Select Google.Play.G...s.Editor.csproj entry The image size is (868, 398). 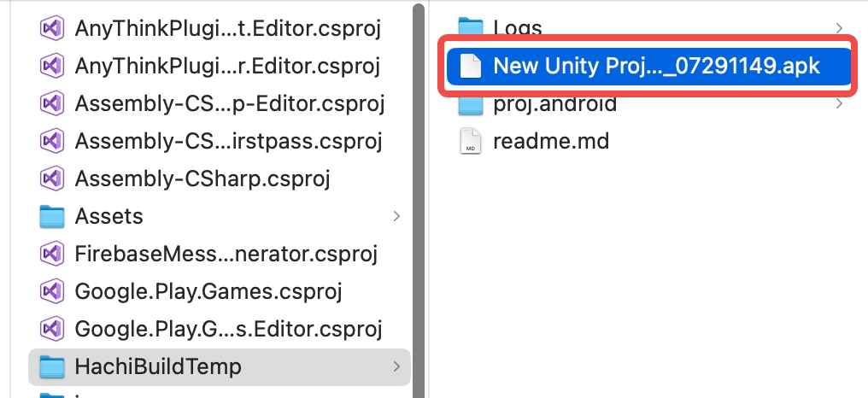pos(220,329)
